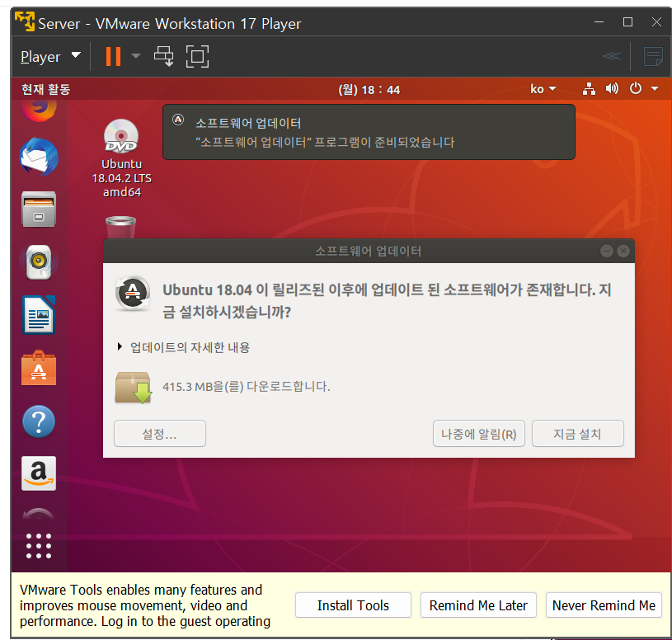Show applications grid in dock

pos(39,546)
